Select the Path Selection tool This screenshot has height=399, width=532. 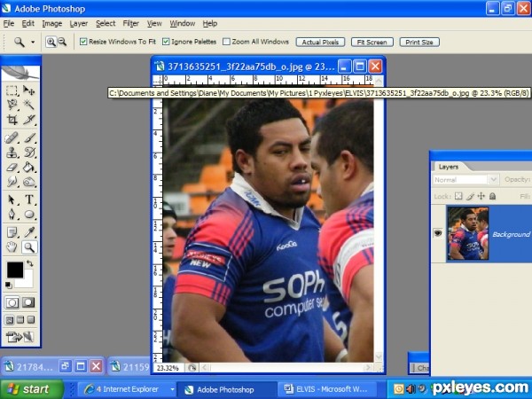pos(12,199)
